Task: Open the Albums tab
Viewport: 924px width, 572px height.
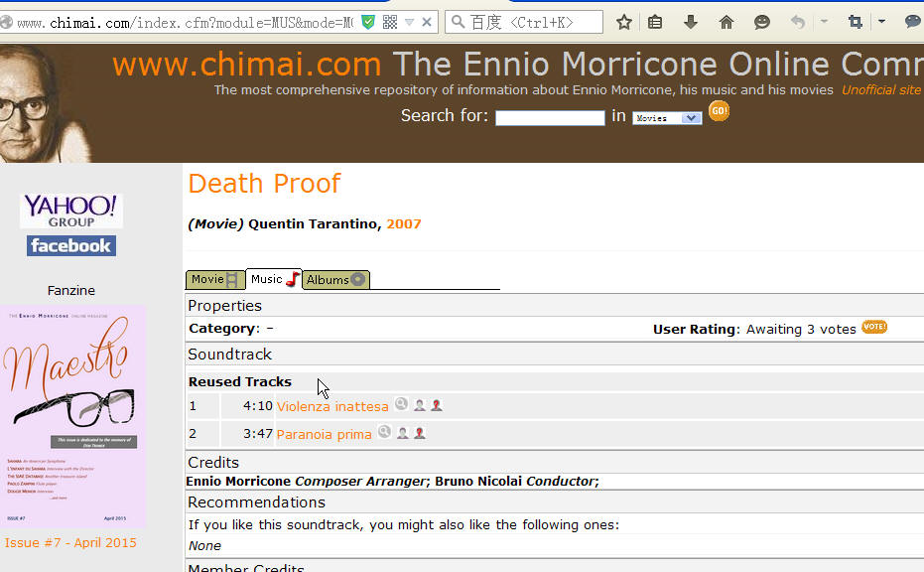Action: coord(335,279)
